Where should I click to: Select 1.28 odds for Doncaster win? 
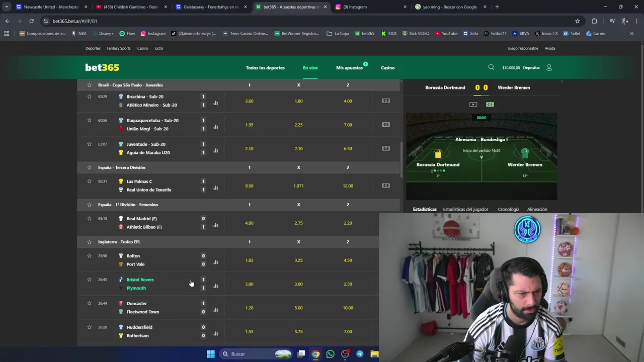[x=249, y=308]
